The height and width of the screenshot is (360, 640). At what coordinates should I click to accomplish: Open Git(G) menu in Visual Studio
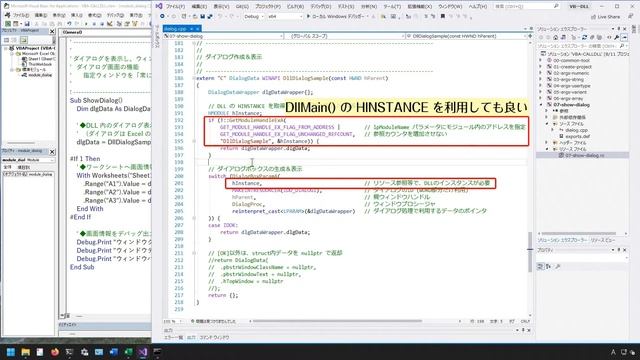[x=242, y=7]
